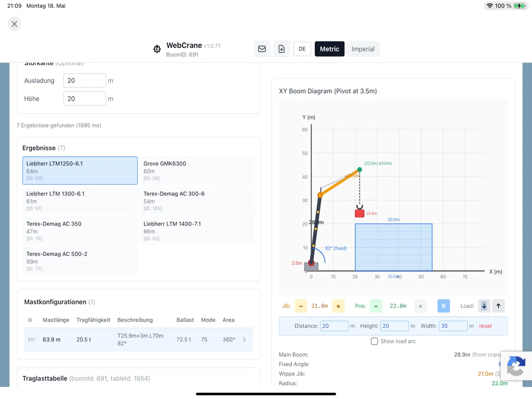Click the red boom pivot point
This screenshot has height=399, width=532.
[x=311, y=262]
